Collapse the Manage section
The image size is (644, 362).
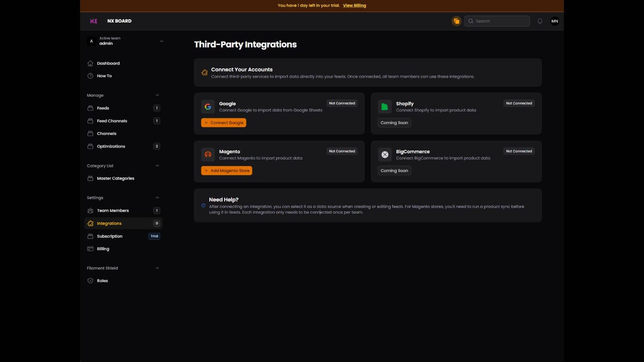coord(157,95)
